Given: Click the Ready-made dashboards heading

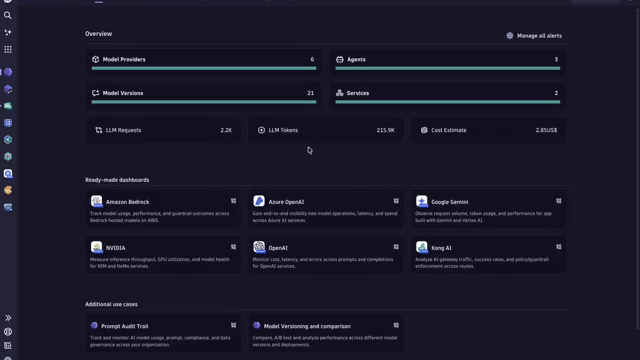Looking at the screenshot, I should (x=117, y=180).
